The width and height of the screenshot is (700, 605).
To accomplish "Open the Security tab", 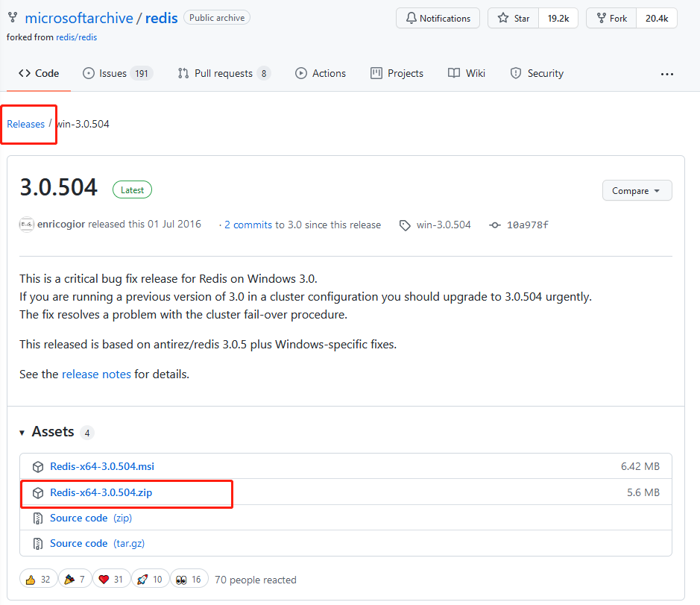I will point(537,73).
